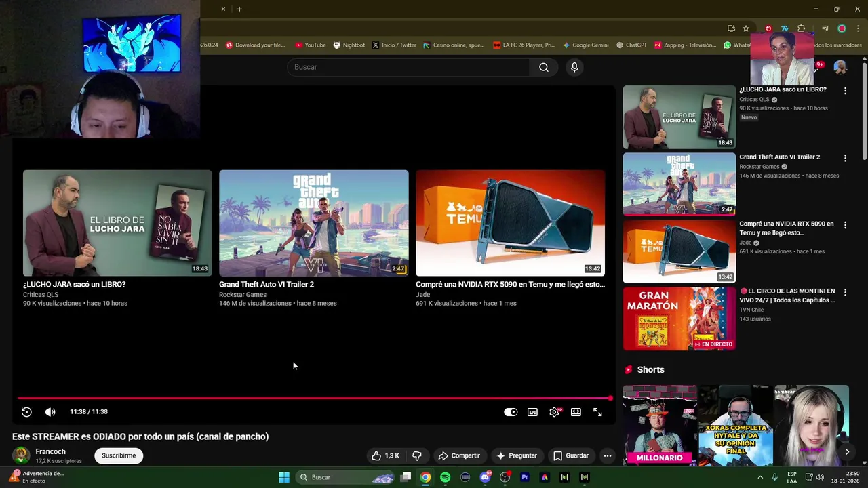Open YouTube account avatar
Screen dimensions: 868x488
tap(840, 67)
